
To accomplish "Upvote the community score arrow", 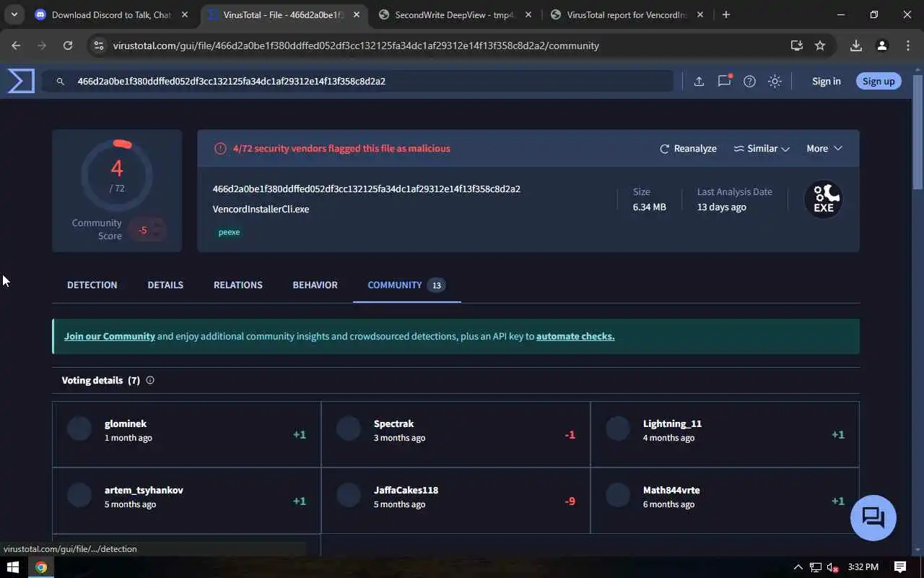I will coord(157,225).
